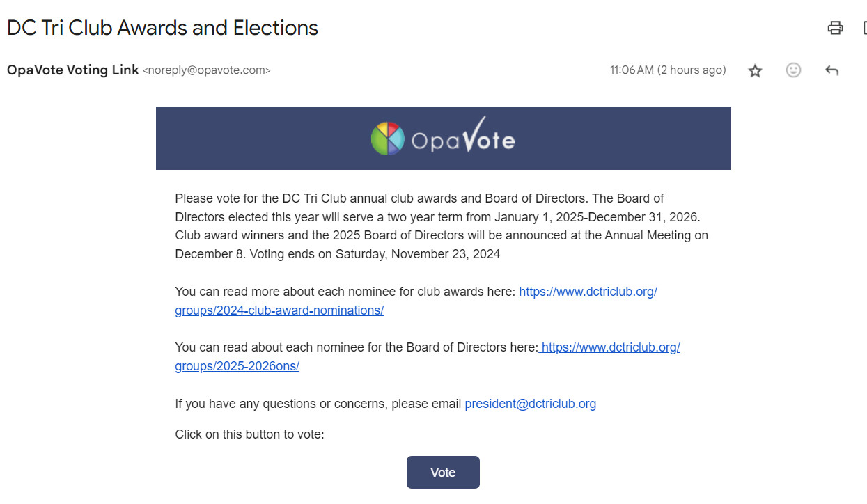The image size is (867, 504).
Task: Click the text 'Click on this button to vote:'
Action: (x=249, y=435)
